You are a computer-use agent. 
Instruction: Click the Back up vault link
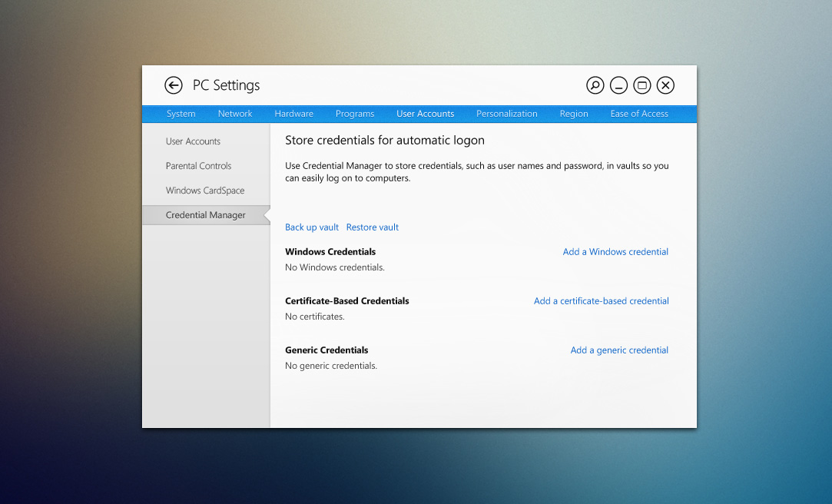(311, 227)
